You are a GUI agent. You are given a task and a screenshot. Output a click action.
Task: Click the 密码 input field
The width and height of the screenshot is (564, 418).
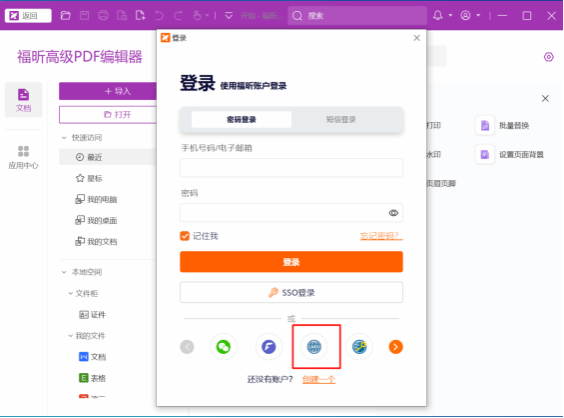291,213
